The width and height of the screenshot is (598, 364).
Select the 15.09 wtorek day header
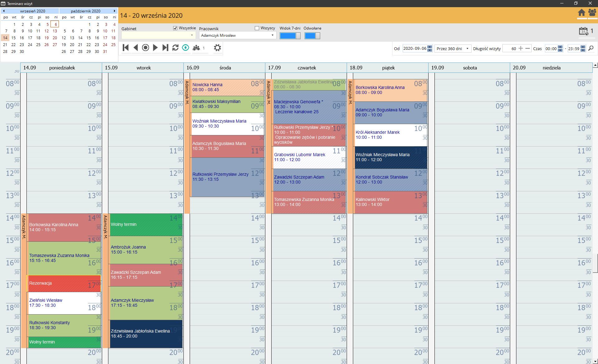[x=143, y=68]
